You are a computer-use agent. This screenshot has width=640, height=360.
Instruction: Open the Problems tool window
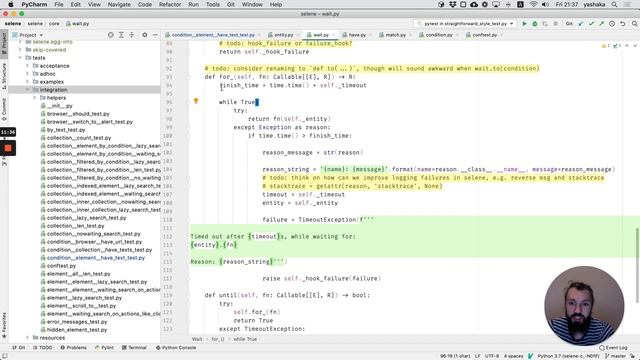[73, 348]
